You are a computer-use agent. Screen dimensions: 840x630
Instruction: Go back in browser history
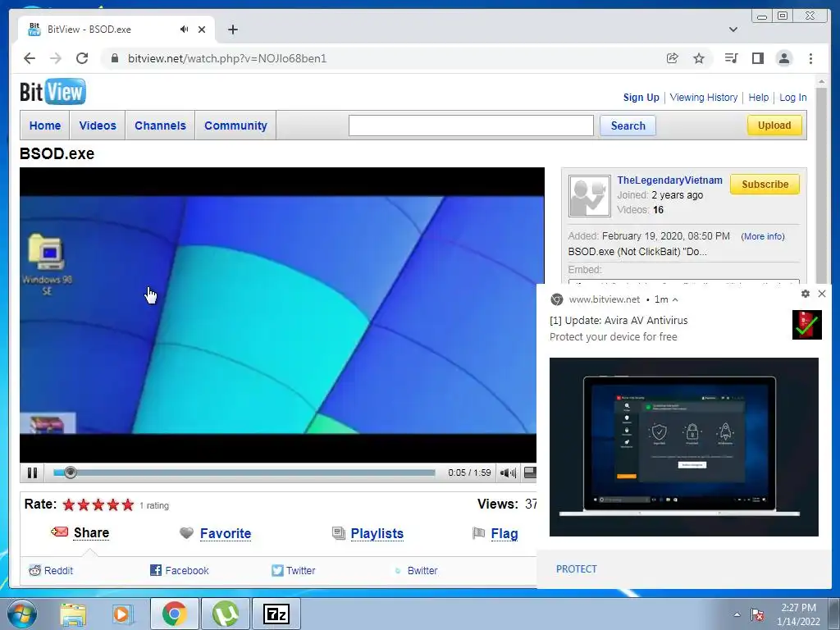click(x=30, y=58)
